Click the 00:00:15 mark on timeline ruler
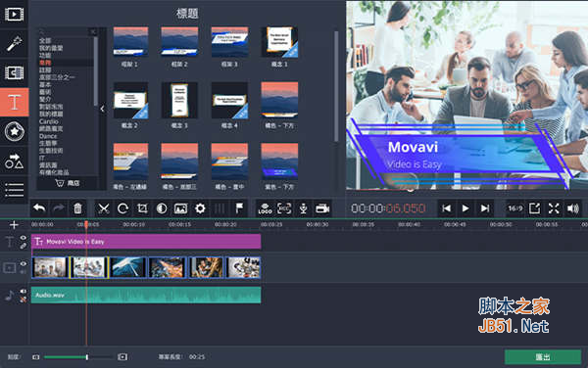 click(179, 224)
